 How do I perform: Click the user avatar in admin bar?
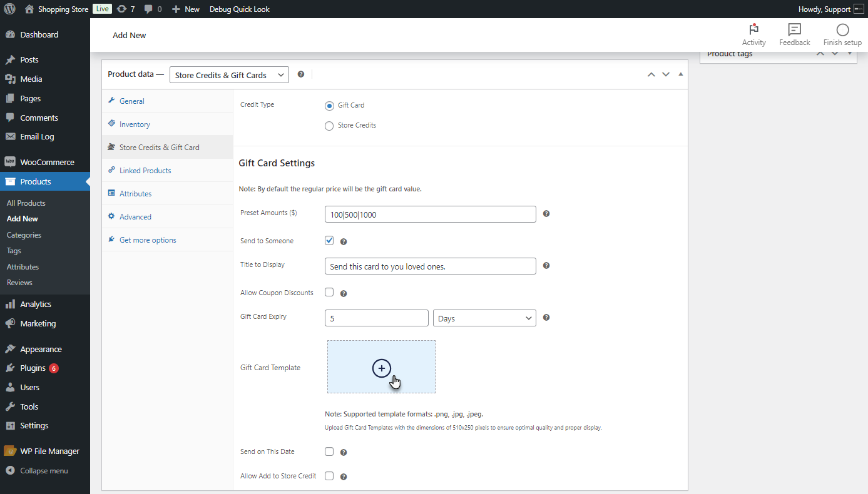(x=859, y=9)
